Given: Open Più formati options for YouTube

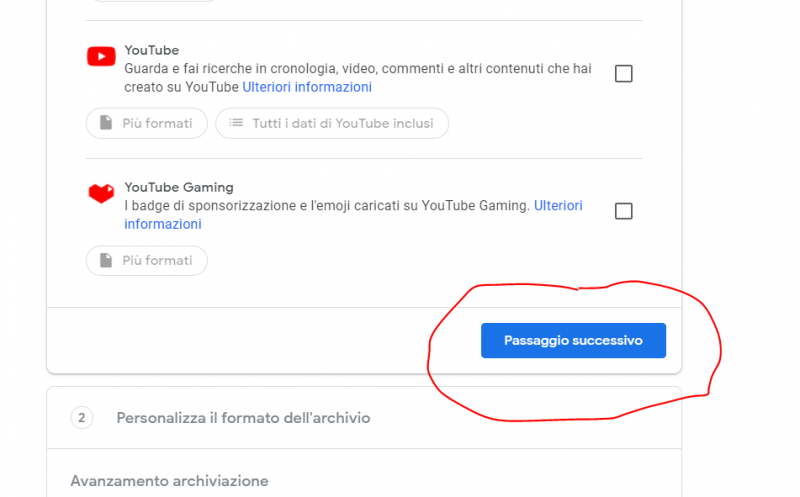Looking at the screenshot, I should tap(147, 123).
